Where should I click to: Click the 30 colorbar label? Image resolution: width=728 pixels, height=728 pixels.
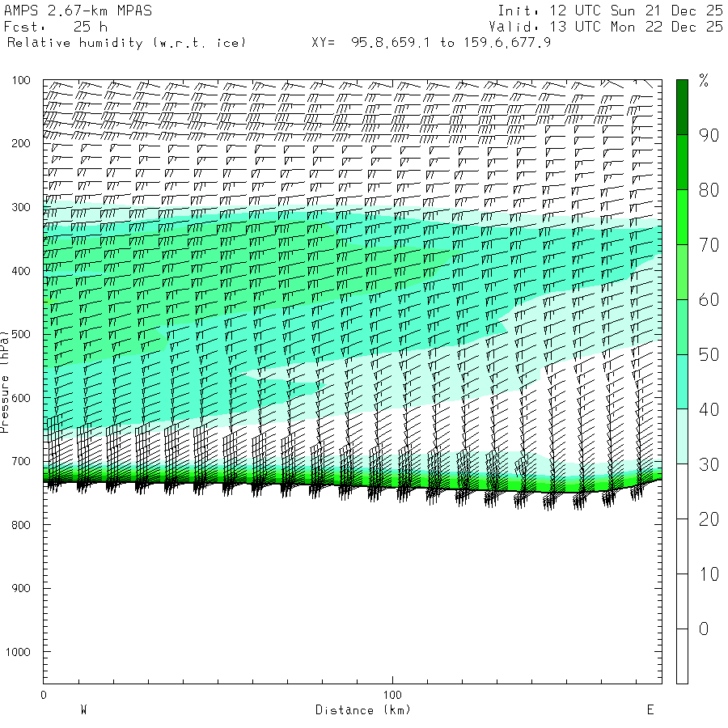point(709,464)
